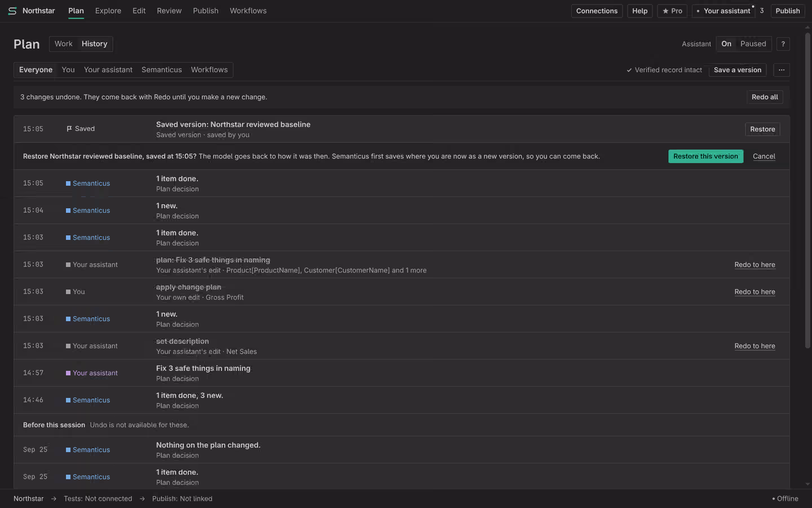Click the flag icon next to Saved
Screen dimensions: 812x508
[69, 129]
